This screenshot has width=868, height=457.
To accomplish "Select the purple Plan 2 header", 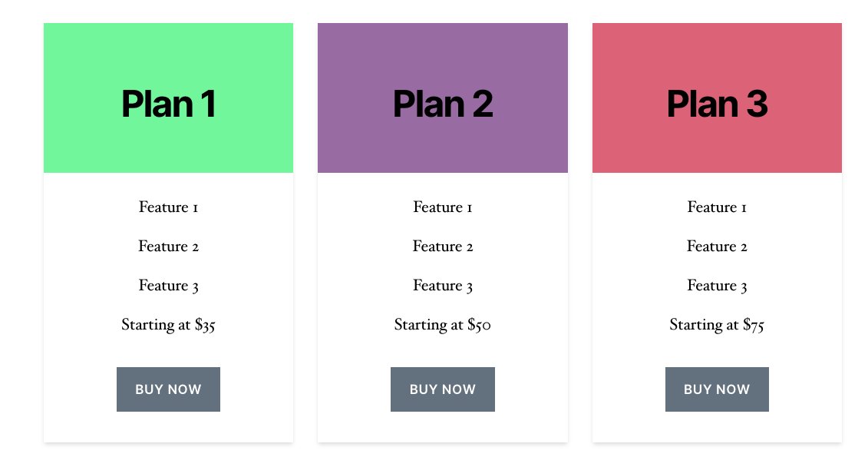I will (x=443, y=98).
